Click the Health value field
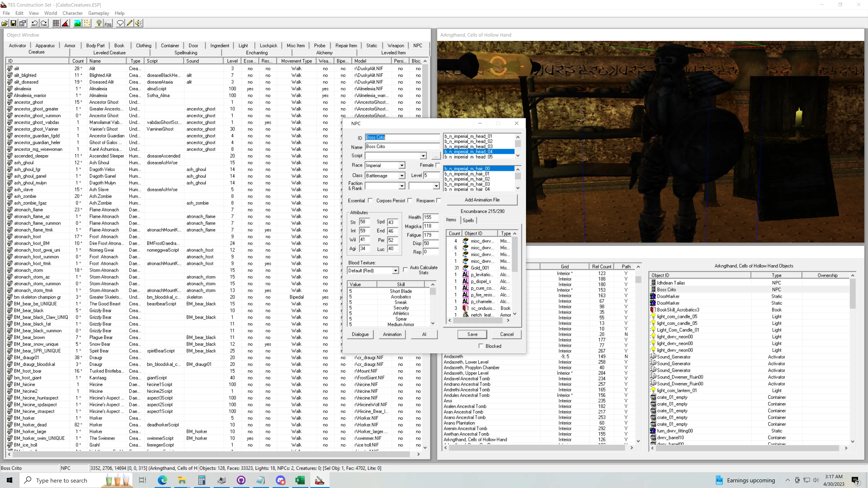Screen dimensions: 868x488 431,217
